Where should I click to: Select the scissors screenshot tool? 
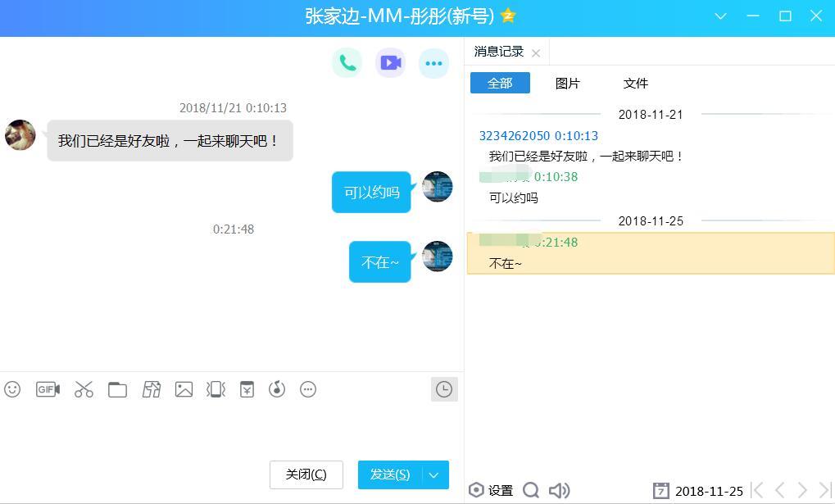[x=84, y=389]
